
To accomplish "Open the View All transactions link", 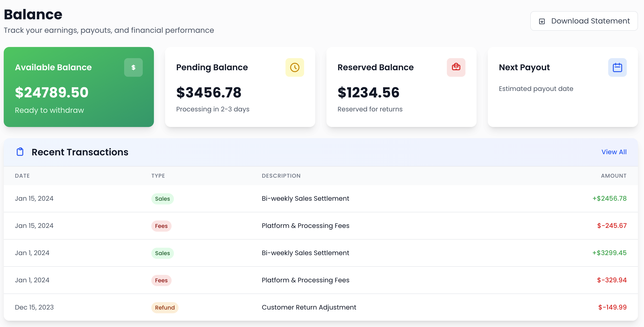I will 614,152.
